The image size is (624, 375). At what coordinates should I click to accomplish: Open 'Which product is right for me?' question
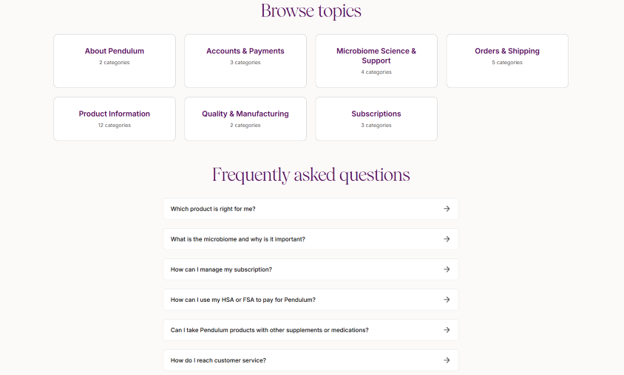[311, 209]
